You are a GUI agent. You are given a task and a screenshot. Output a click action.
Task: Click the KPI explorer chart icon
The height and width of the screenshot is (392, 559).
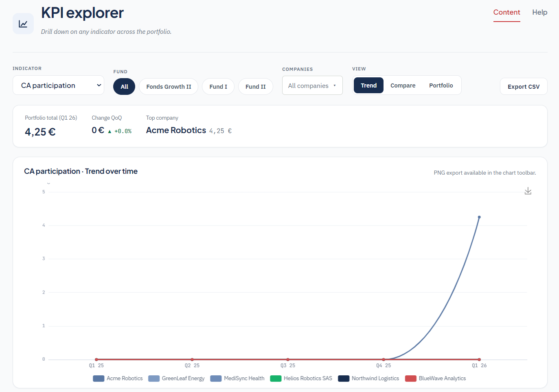point(23,24)
